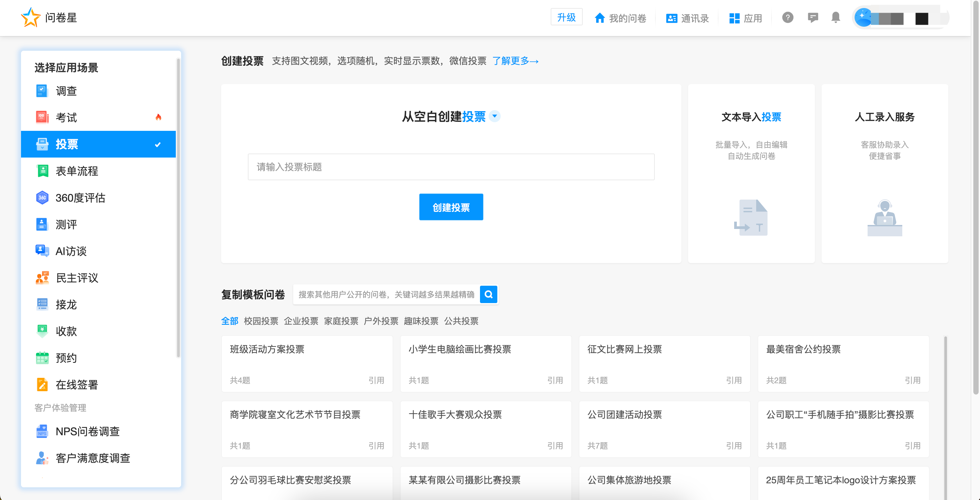Click the help question mark icon

788,17
